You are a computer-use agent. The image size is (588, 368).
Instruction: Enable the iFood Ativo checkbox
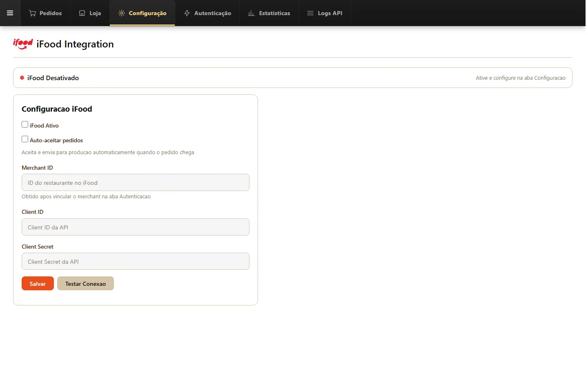25,124
